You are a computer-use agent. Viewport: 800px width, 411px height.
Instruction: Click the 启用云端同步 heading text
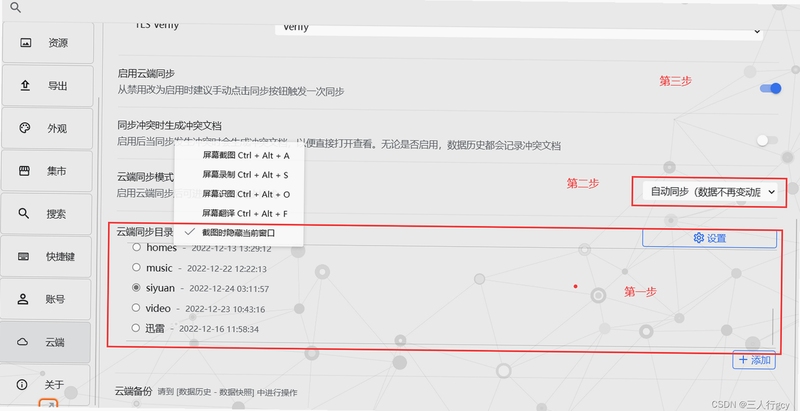pos(146,74)
